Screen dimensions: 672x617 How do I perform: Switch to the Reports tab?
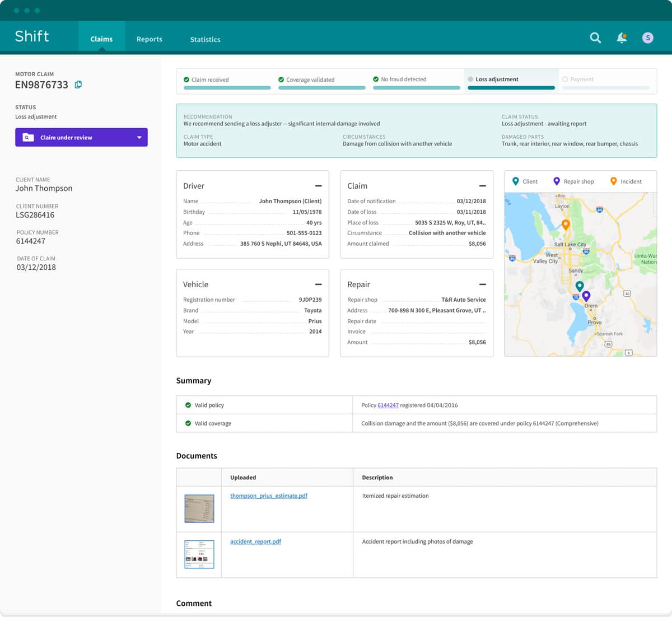coord(149,39)
